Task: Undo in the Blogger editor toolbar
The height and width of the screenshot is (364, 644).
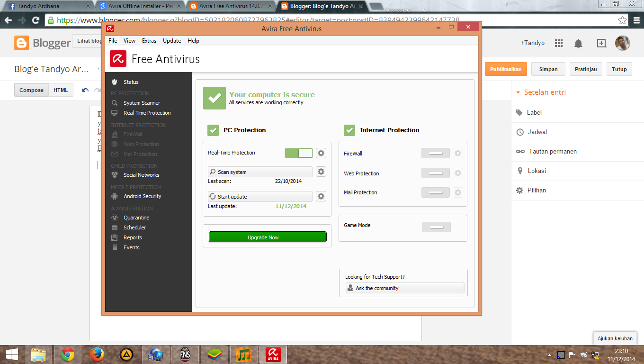Action: [85, 90]
